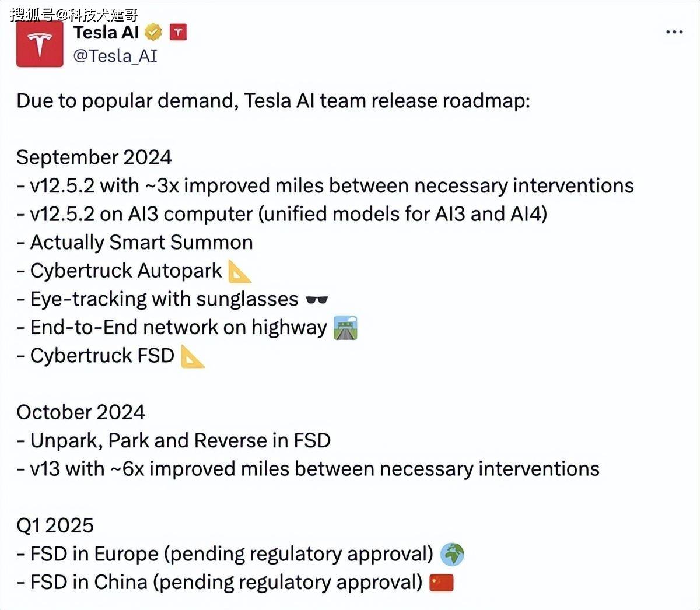This screenshot has height=610, width=700.
Task: Open the @Tesla_AI handle link
Action: click(x=115, y=56)
